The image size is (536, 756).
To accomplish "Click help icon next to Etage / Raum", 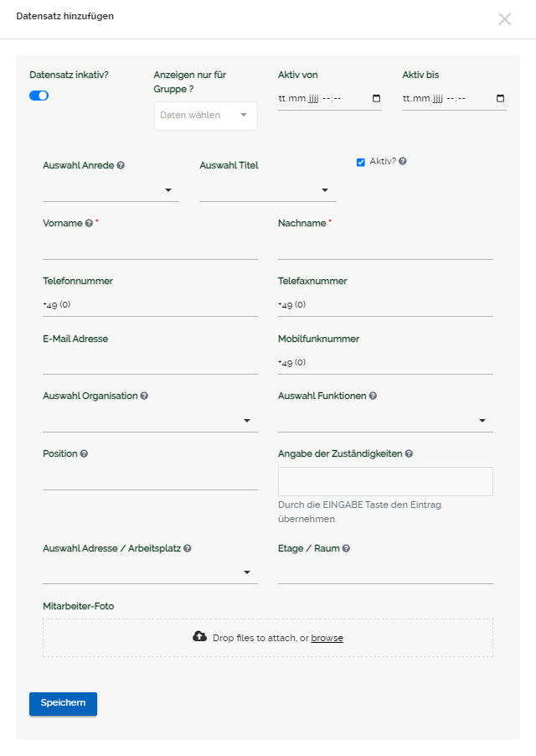I will point(346,548).
